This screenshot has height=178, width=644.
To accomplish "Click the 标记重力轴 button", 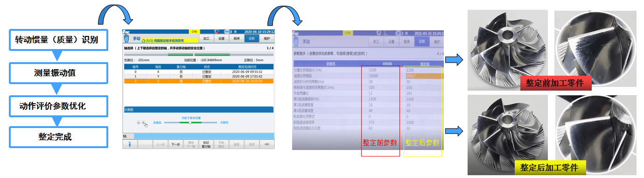I will [206, 144].
